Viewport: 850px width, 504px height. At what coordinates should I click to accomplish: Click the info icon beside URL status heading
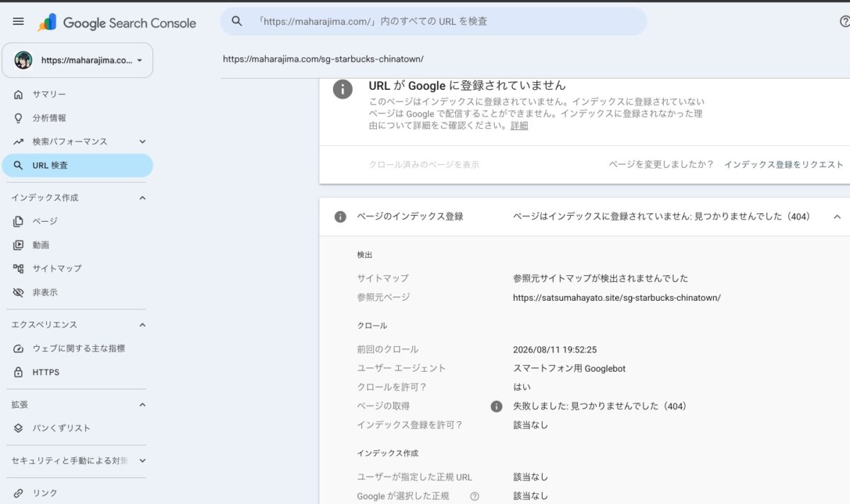[x=343, y=89]
